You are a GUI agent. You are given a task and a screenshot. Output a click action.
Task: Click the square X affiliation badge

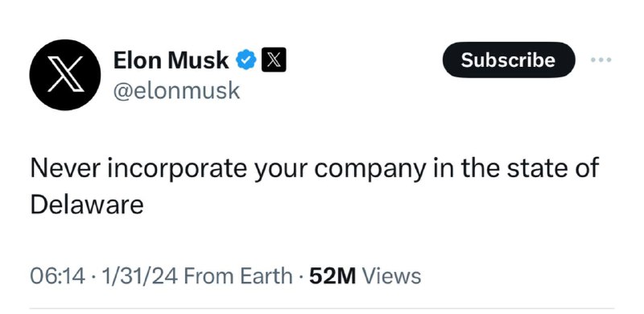pos(274,60)
